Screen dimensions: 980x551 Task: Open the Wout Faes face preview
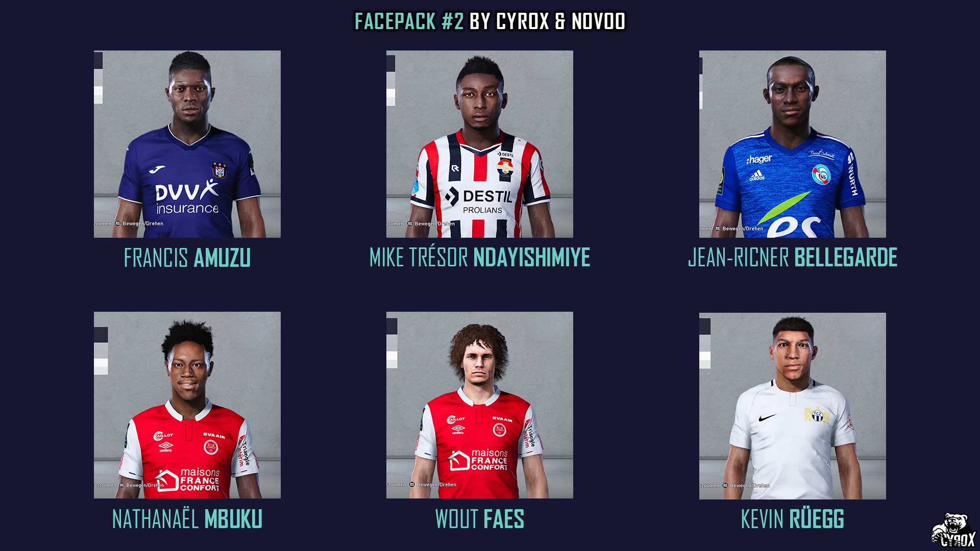(x=480, y=405)
